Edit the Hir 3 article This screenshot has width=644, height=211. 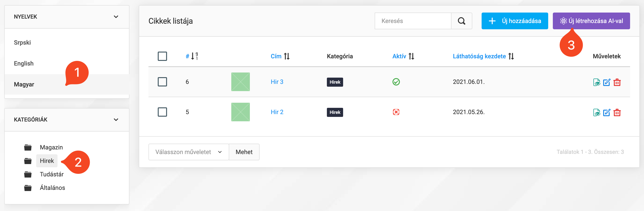click(x=606, y=82)
